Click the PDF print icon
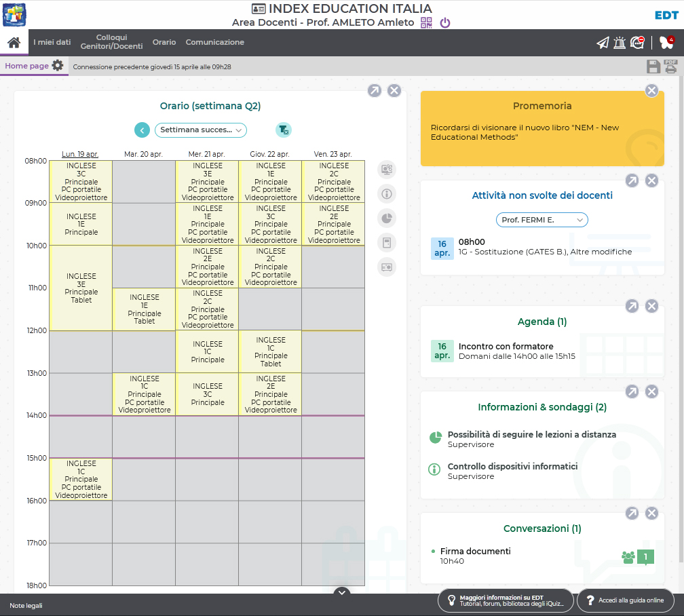 tap(670, 66)
